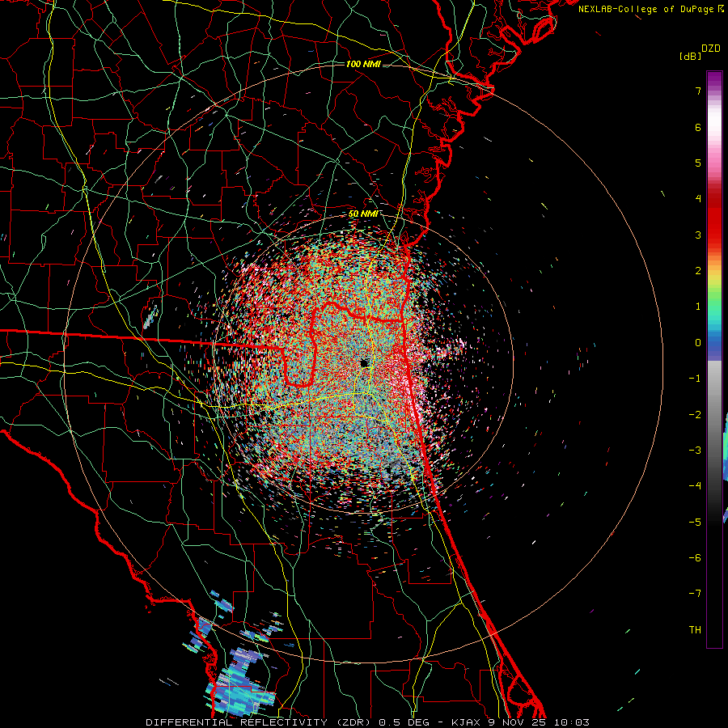Select the "-1" value on the color scale

click(x=695, y=379)
